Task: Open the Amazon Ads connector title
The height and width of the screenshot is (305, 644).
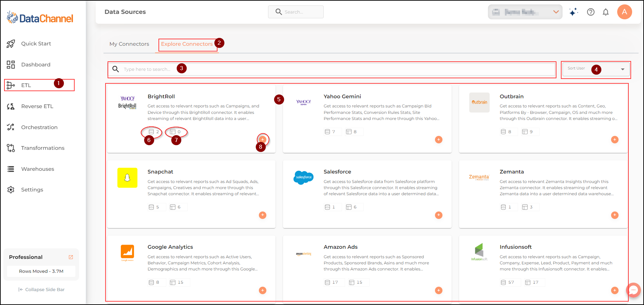Action: pyautogui.click(x=340, y=247)
